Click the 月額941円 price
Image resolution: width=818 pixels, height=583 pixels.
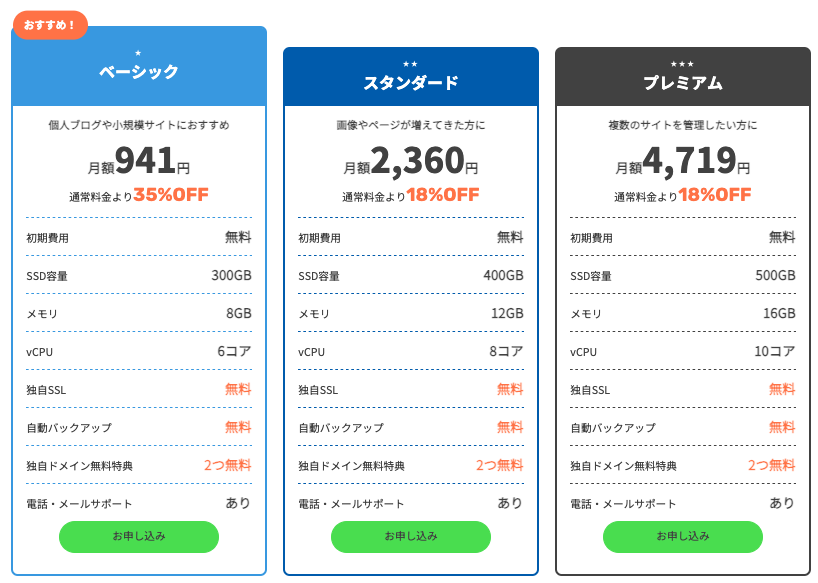click(x=139, y=161)
